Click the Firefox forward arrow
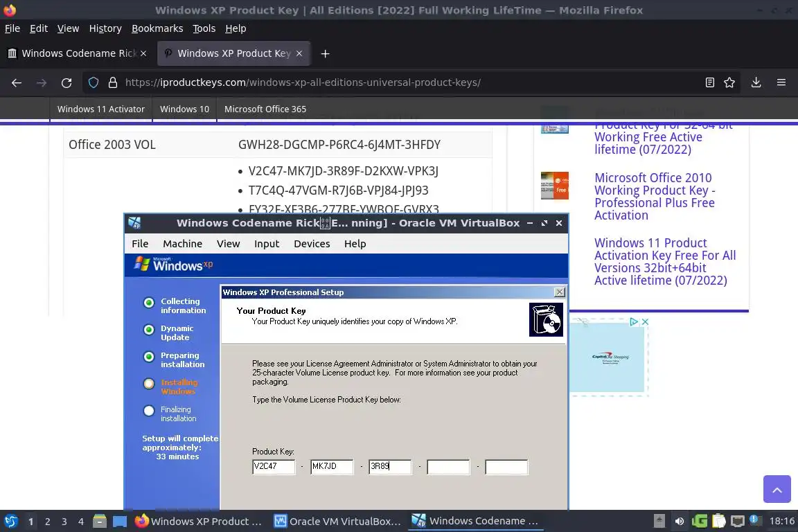 (x=42, y=82)
